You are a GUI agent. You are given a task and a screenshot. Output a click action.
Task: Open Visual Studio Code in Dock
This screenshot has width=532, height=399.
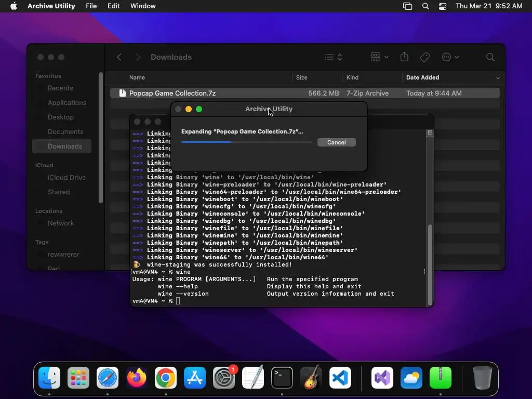340,378
